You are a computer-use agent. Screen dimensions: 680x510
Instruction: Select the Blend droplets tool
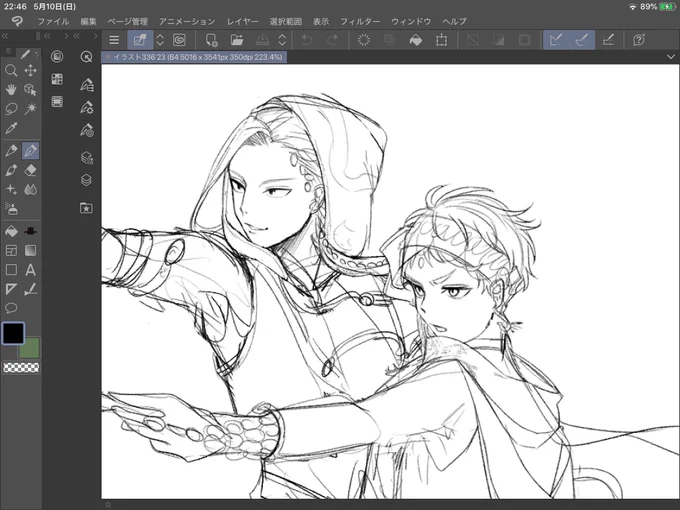(x=30, y=190)
